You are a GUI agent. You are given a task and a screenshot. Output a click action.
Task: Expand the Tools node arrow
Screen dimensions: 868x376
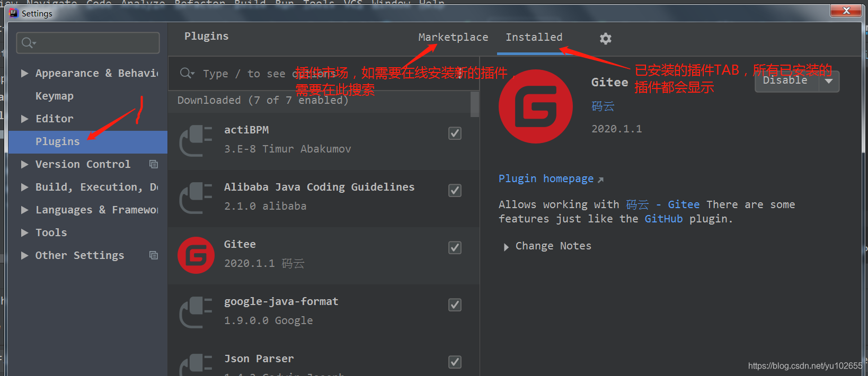(x=24, y=232)
